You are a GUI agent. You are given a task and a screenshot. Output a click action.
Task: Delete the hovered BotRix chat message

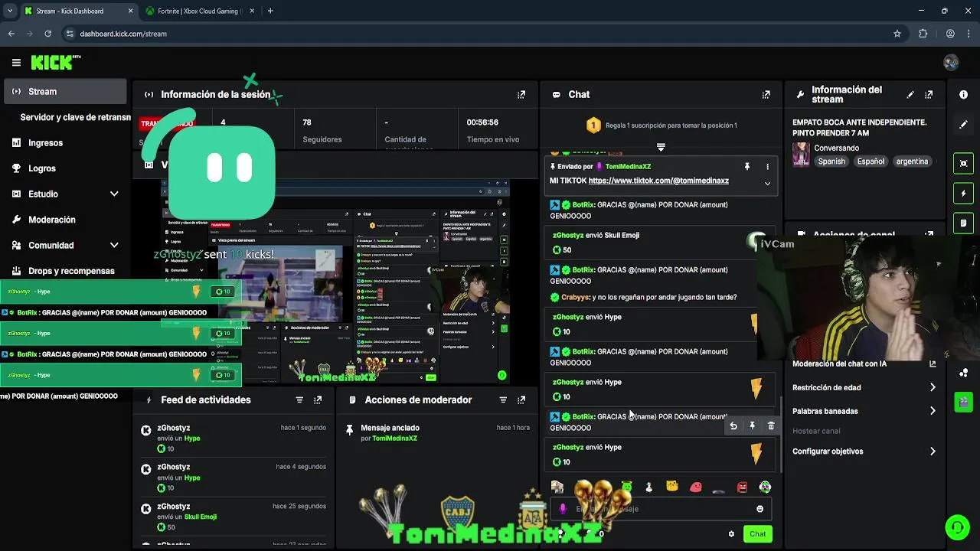point(771,426)
